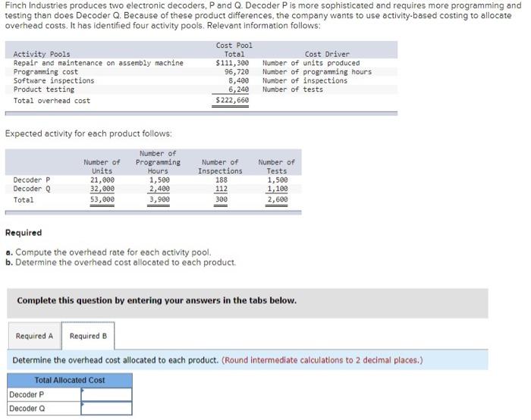Click the 'Product testing' activity pool label
531x420 pixels.
(44, 89)
